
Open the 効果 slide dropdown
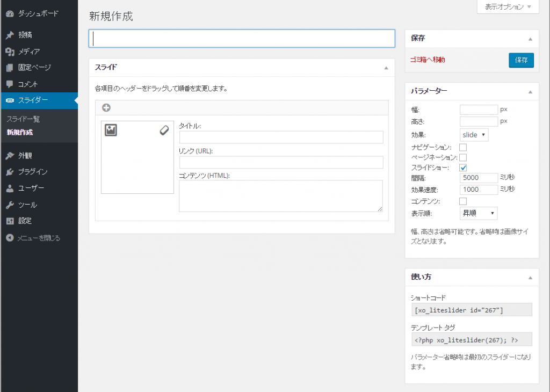click(474, 135)
